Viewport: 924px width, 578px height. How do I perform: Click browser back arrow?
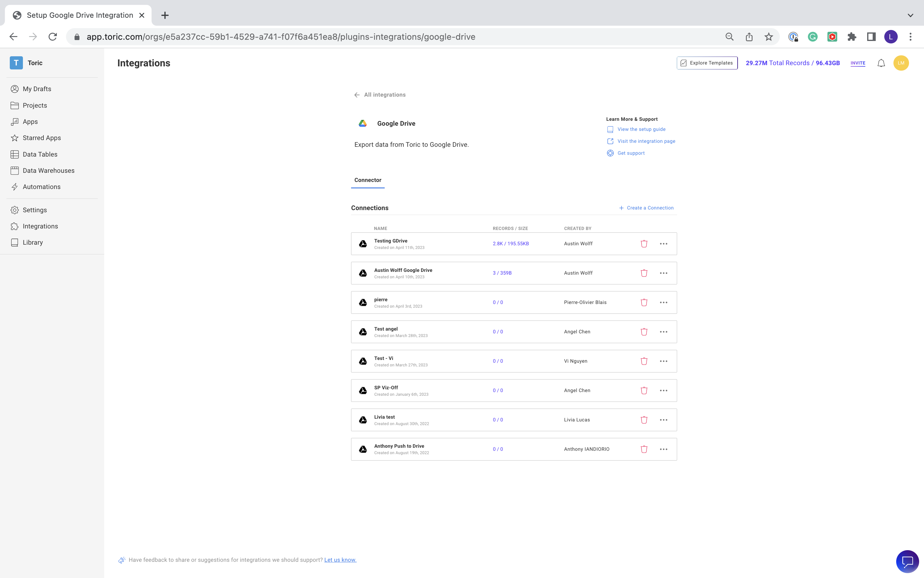click(13, 37)
